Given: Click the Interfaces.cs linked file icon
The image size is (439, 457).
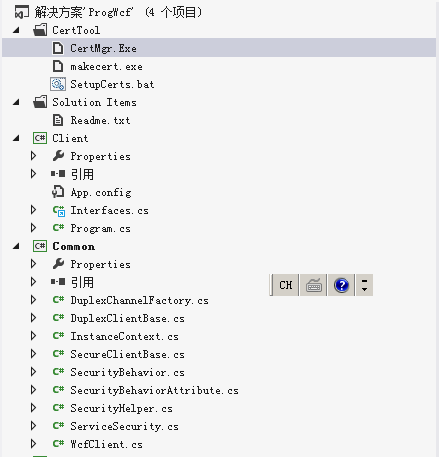Looking at the screenshot, I should pos(59,210).
